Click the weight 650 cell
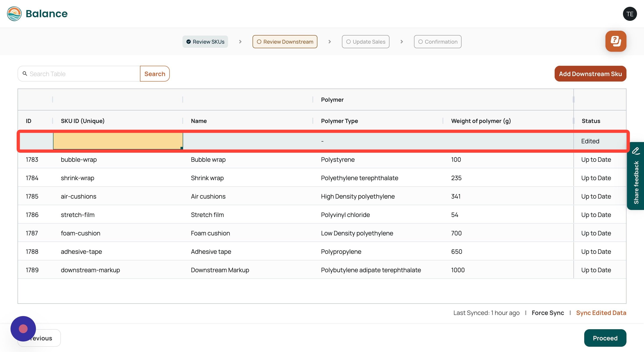 pyautogui.click(x=508, y=251)
